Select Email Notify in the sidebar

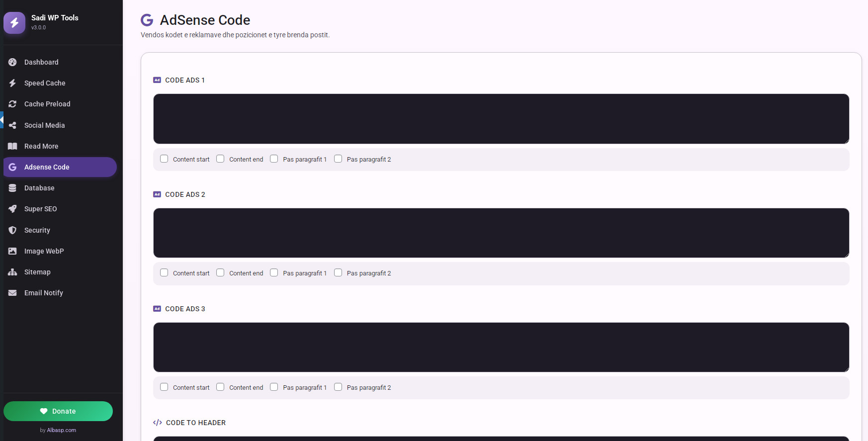click(60, 293)
